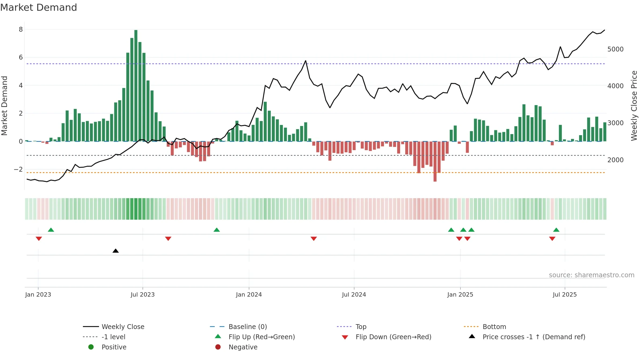The image size is (644, 362).
Task: Toggle the Baseline (0) legend entry
Action: 238,327
